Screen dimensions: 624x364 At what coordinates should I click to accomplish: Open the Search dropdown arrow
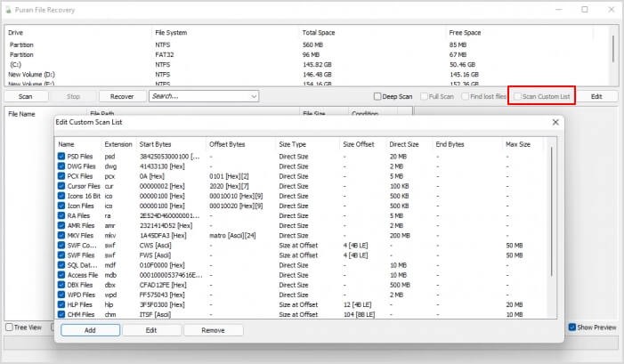[254, 96]
